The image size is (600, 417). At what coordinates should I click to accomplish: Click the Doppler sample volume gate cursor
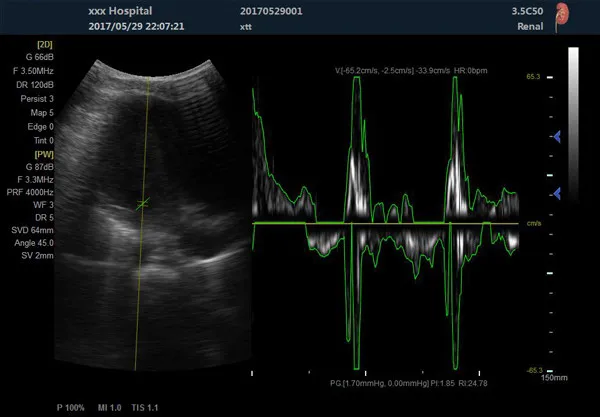pos(143,203)
